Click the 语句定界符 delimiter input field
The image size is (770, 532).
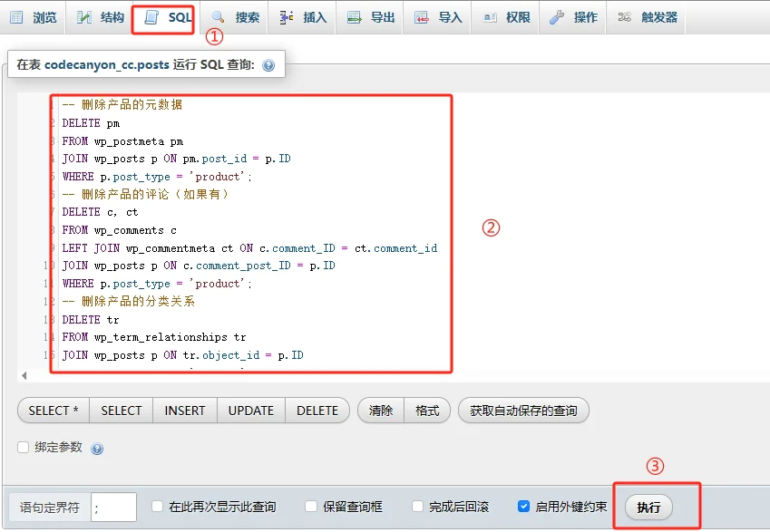pos(113,508)
